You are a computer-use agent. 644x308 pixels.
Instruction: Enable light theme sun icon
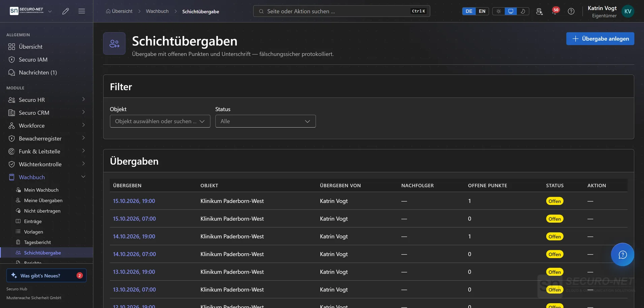[498, 11]
